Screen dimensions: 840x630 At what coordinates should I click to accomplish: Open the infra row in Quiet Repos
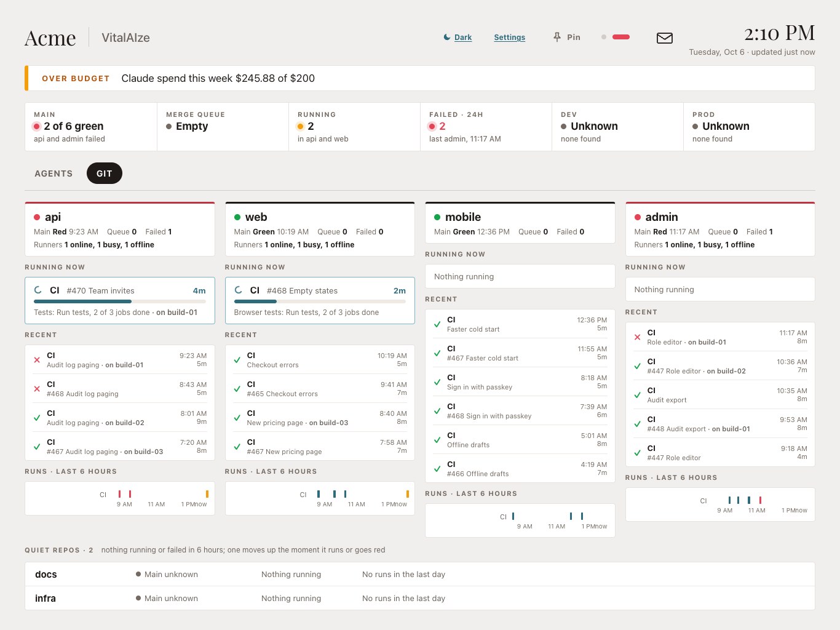[x=420, y=599]
